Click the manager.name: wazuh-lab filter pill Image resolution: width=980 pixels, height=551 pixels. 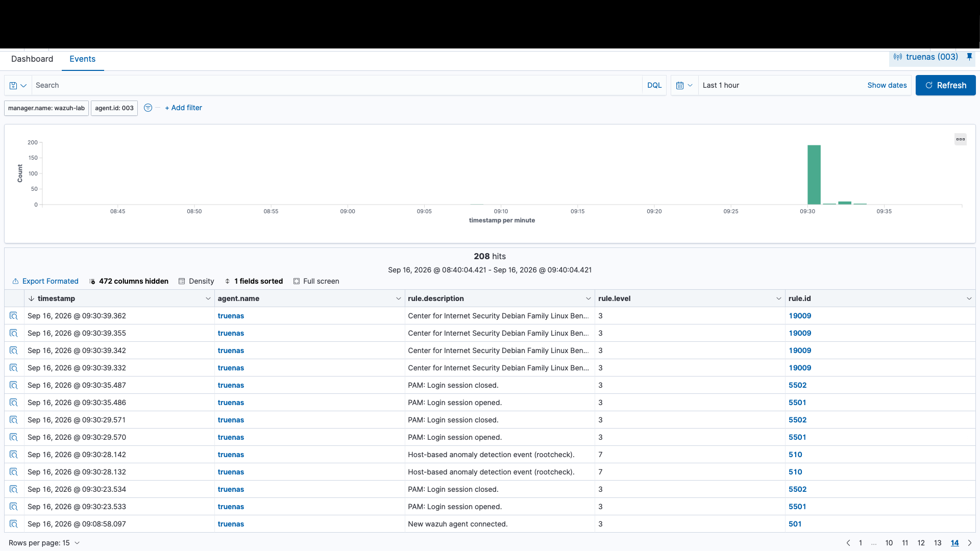click(x=46, y=108)
